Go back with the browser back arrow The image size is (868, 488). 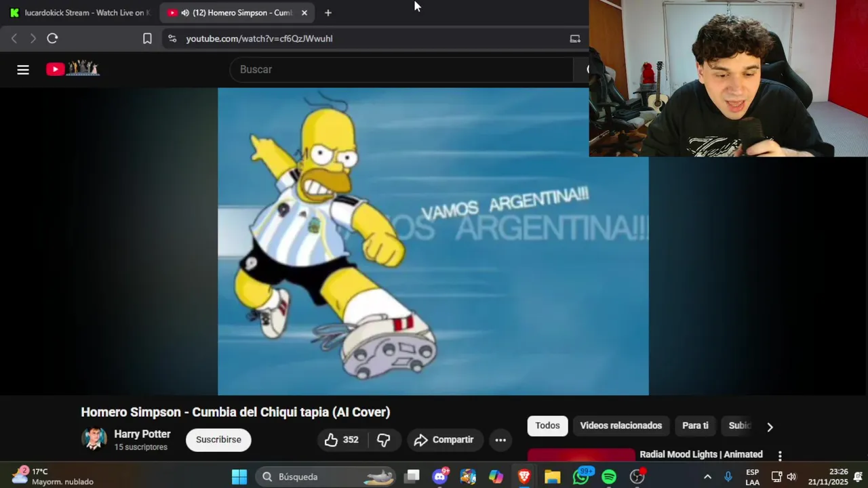14,39
